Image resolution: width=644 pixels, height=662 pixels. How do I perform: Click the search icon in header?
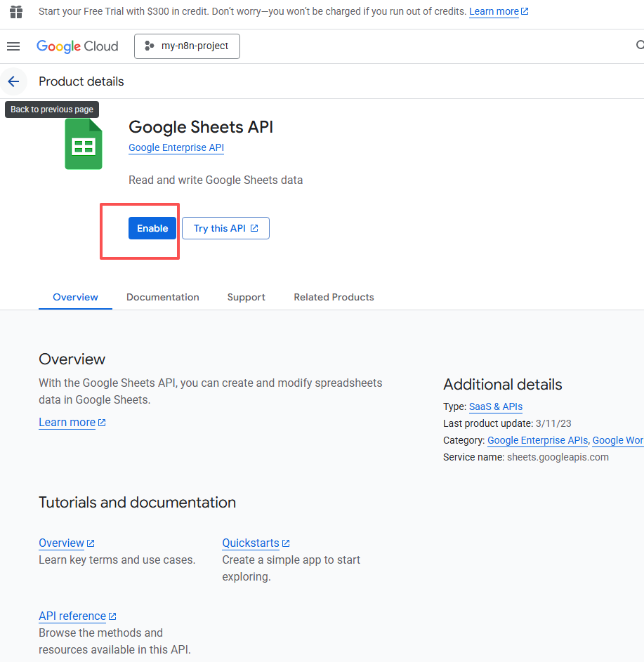point(639,46)
